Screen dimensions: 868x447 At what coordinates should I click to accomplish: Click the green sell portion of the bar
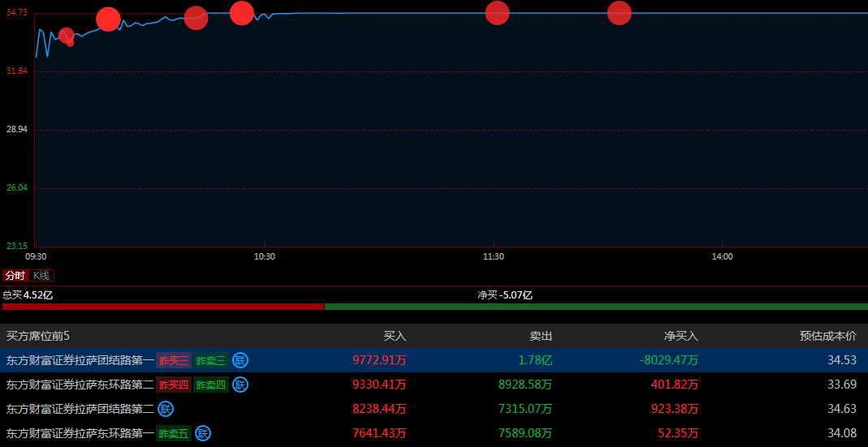(596, 307)
